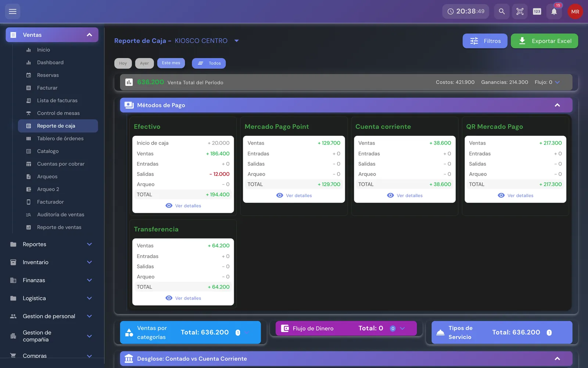This screenshot has width=588, height=368.
Task: Select the Todos filter chip
Action: [209, 63]
